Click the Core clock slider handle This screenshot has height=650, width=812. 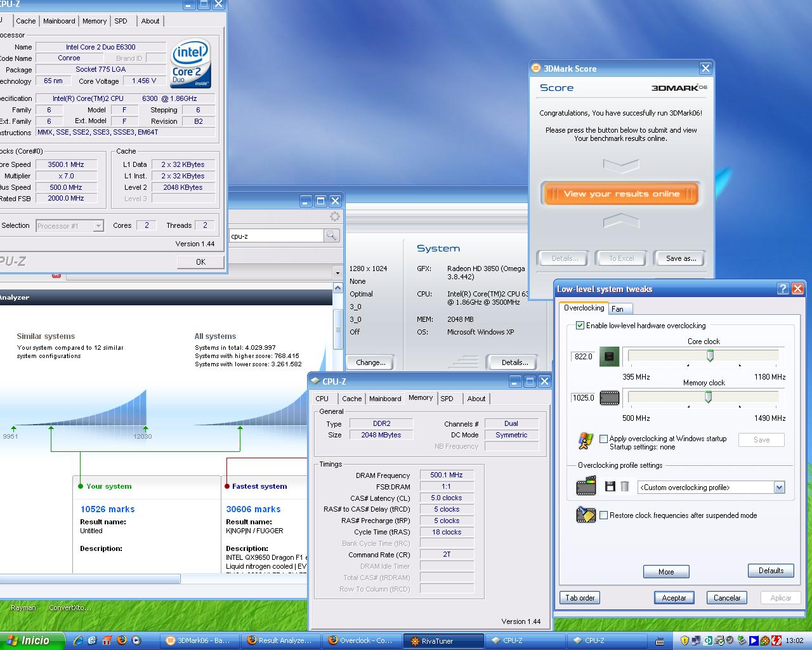point(710,355)
